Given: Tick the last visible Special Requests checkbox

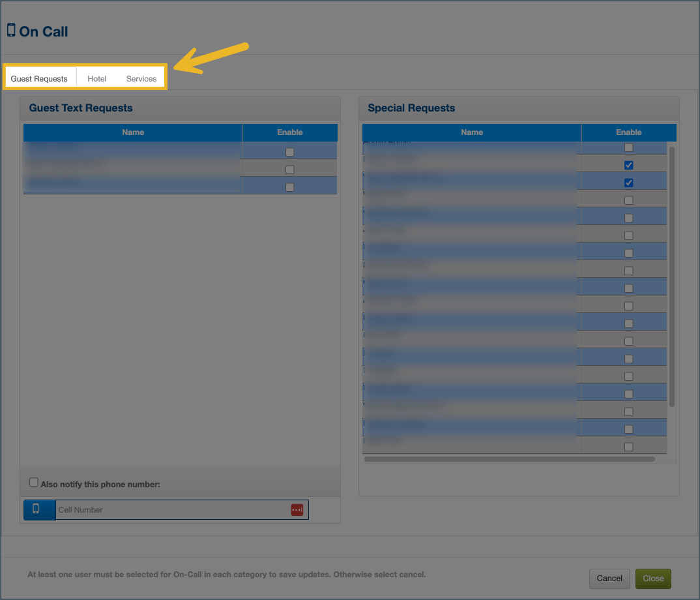Looking at the screenshot, I should [629, 447].
